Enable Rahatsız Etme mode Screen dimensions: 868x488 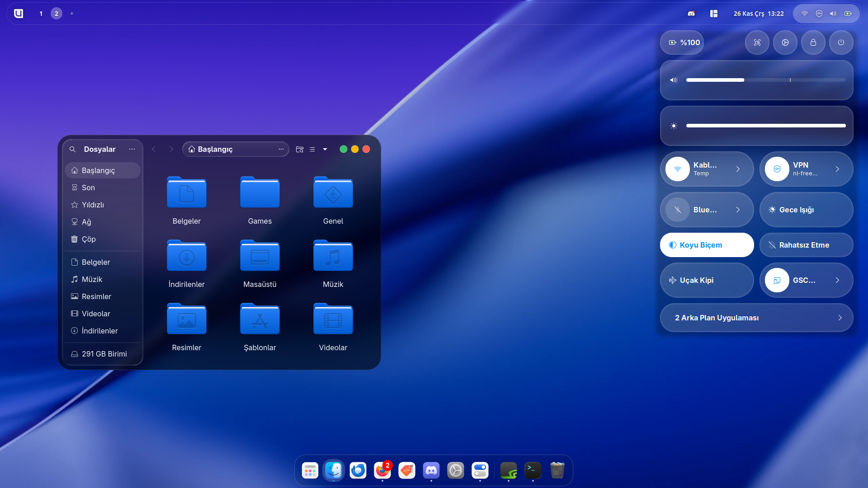click(x=806, y=245)
